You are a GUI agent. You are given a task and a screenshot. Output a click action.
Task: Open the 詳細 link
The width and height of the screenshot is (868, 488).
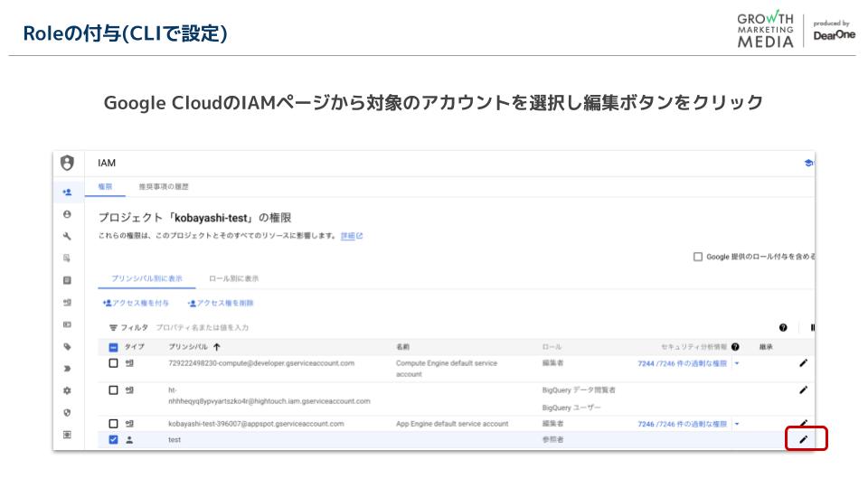coord(352,236)
